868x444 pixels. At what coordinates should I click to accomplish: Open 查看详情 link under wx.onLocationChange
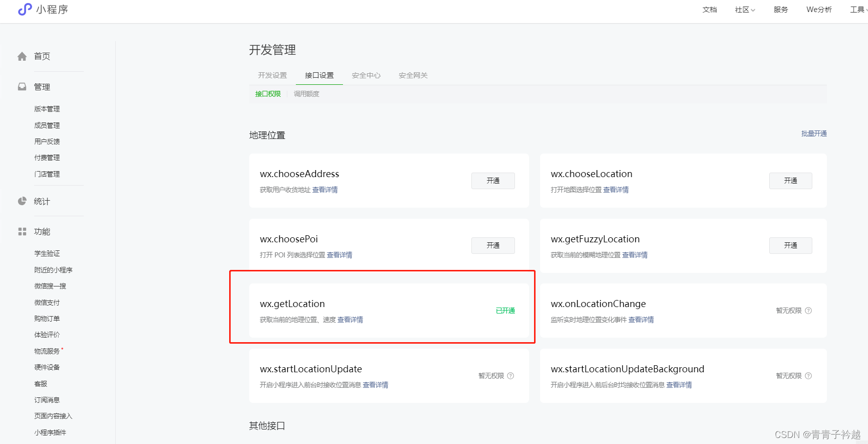641,320
